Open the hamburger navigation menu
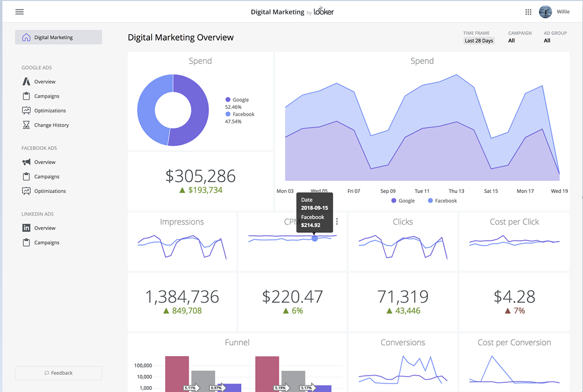The height and width of the screenshot is (392, 583). point(19,12)
